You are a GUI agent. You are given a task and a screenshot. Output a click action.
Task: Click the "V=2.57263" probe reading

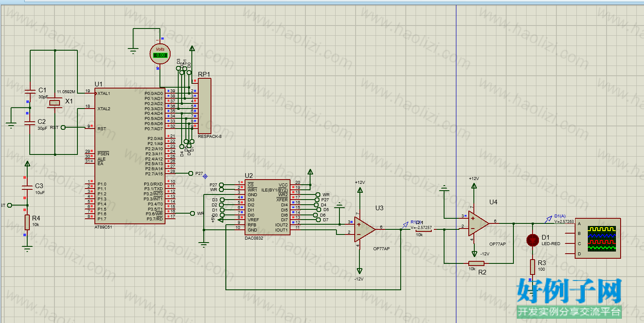[564, 221]
